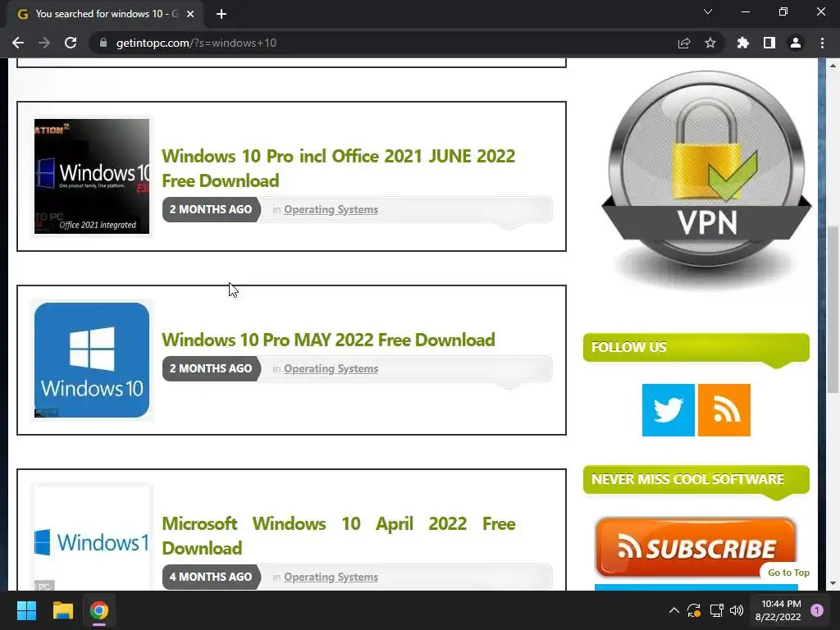The image size is (840, 630).
Task: Click the '4 MONTHS AGO' label
Action: [211, 577]
